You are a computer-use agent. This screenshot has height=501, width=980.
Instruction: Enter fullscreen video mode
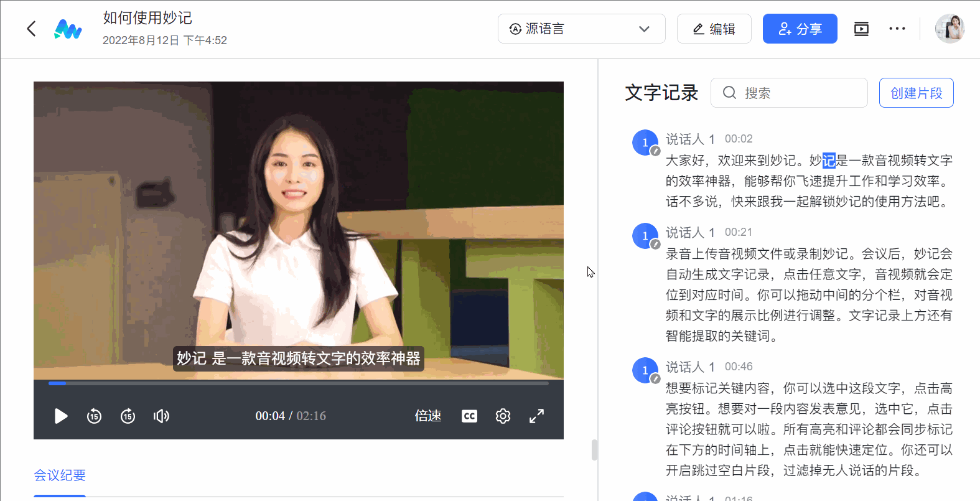pyautogui.click(x=536, y=416)
